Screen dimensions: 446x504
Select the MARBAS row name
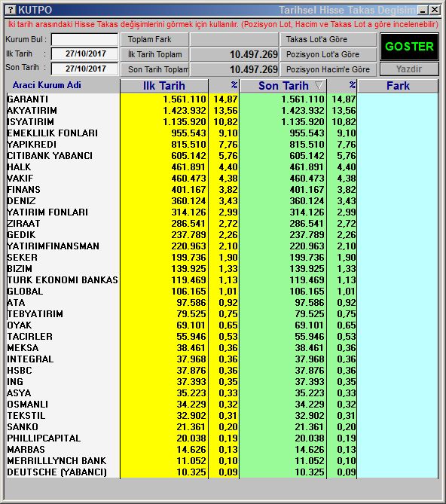26,450
